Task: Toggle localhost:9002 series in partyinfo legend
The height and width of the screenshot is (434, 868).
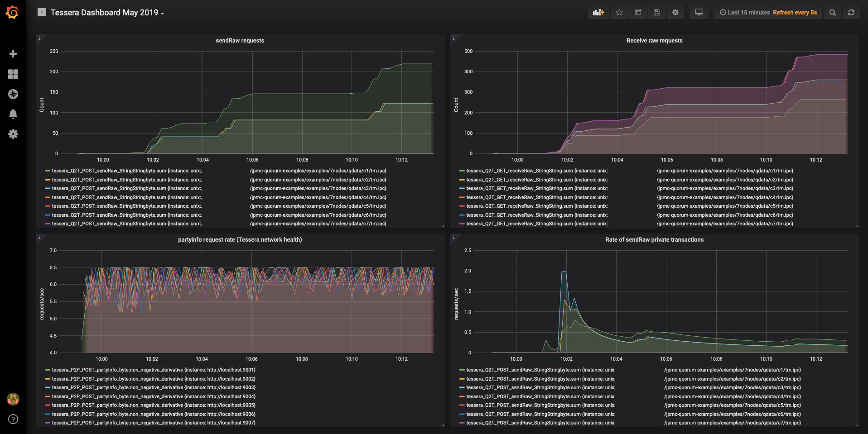Action: [154, 379]
